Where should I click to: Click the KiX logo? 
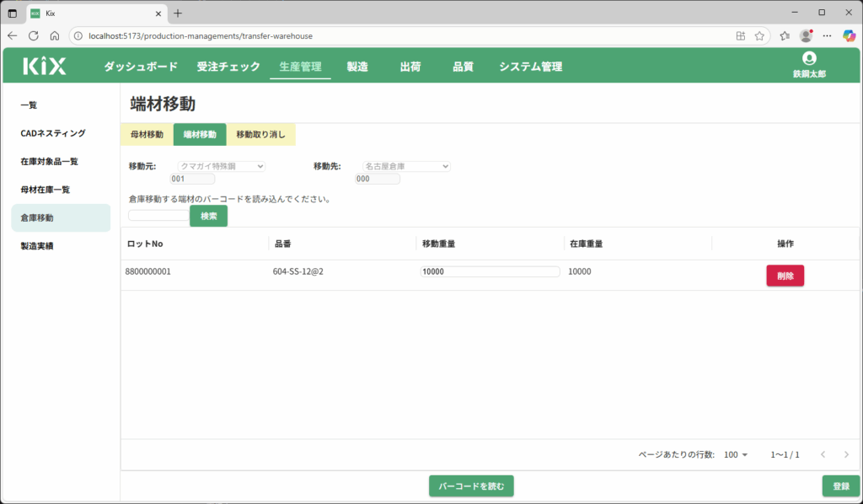click(x=45, y=67)
